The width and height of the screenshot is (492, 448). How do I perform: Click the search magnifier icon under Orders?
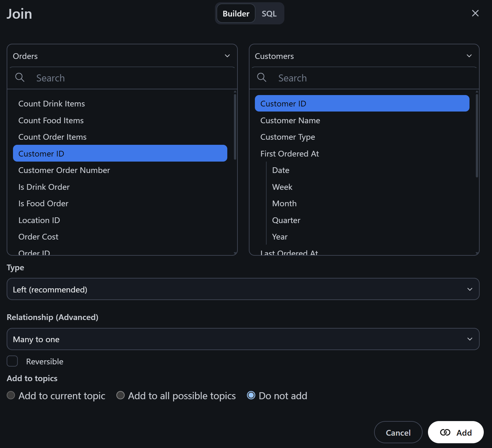tap(20, 77)
